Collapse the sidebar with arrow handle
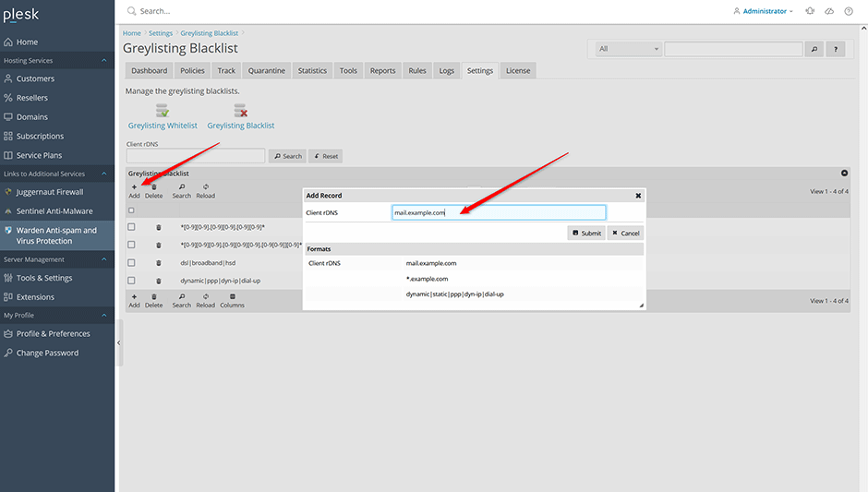The height and width of the screenshot is (492, 868). (119, 343)
